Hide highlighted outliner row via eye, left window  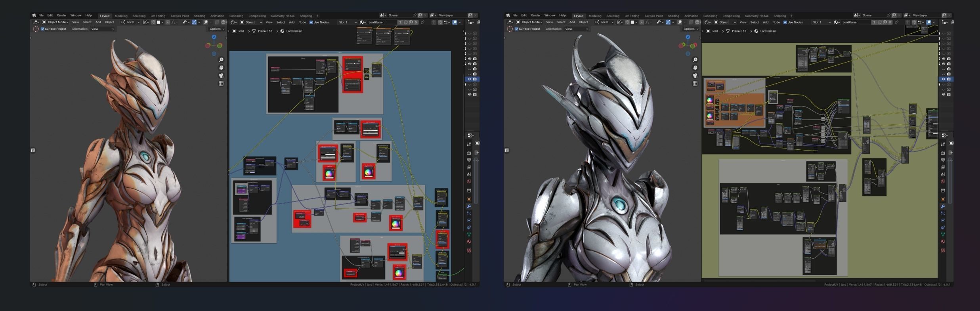point(470,79)
